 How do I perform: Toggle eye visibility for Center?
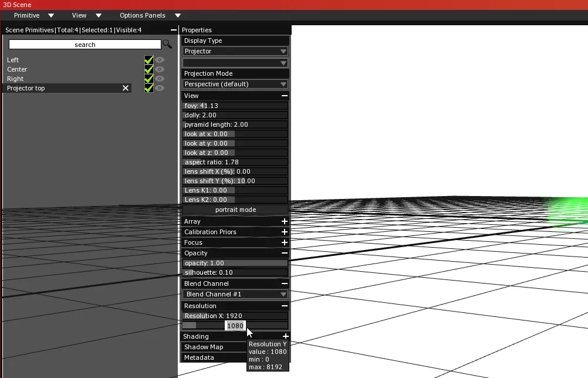pyautogui.click(x=160, y=69)
